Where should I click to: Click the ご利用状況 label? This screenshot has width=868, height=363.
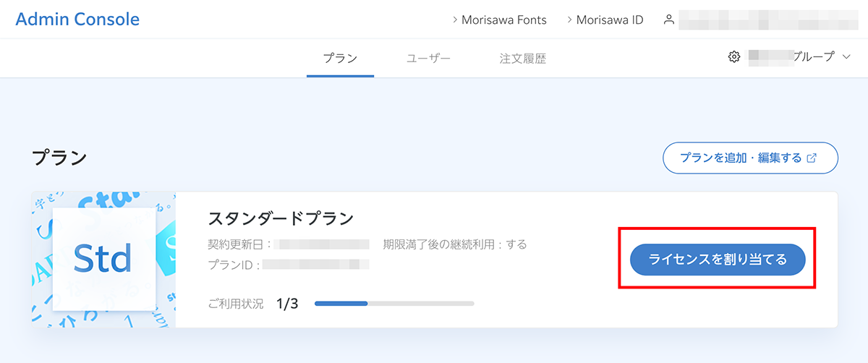pyautogui.click(x=235, y=304)
